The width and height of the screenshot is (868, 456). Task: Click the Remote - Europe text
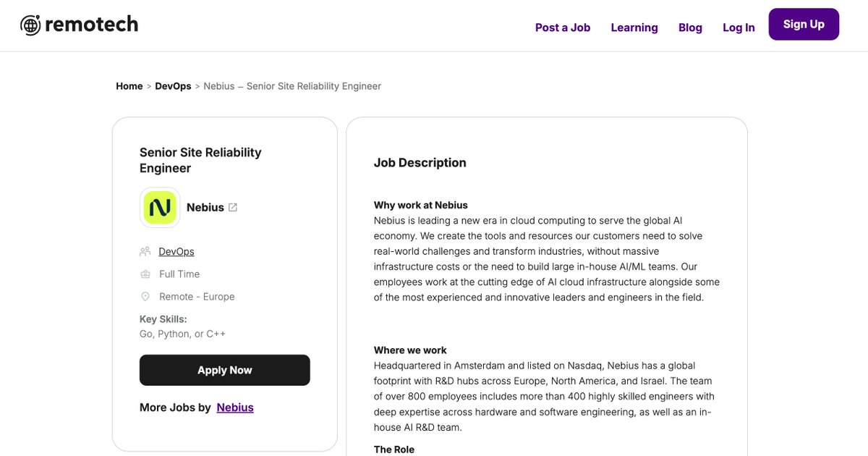point(197,297)
